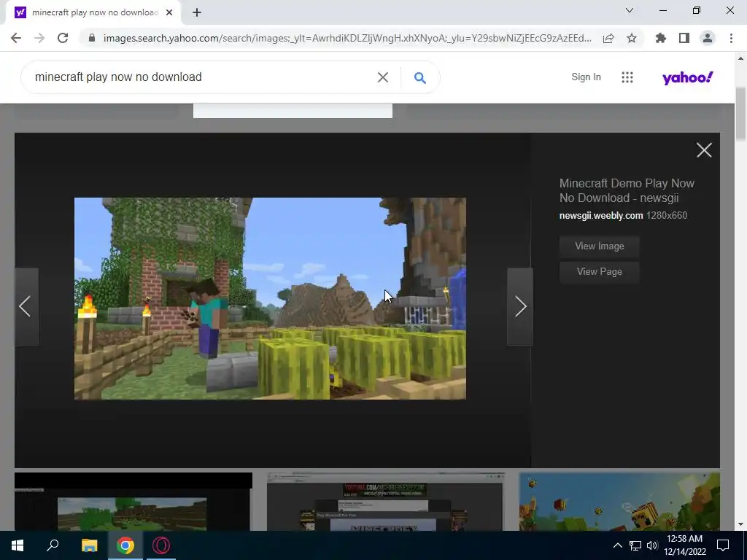Close the minecraft search tab

click(x=169, y=13)
